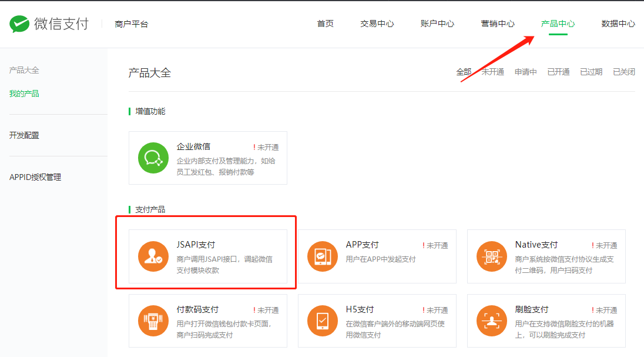
Task: Click description 用户打开微信钱包付款卡页面
Action: (x=224, y=329)
